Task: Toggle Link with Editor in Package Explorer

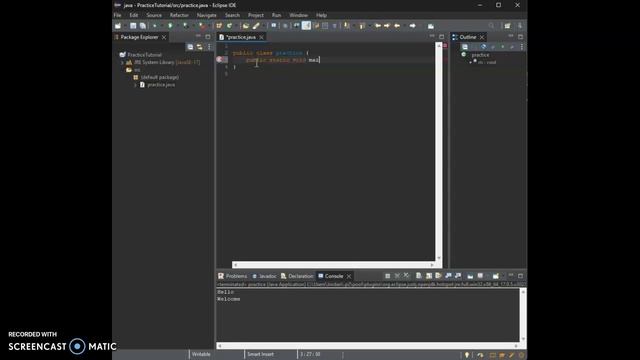Action: 200,47
